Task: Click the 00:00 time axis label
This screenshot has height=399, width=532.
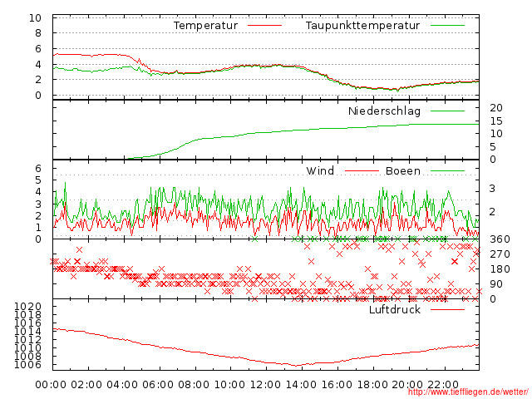Action: coord(51,385)
